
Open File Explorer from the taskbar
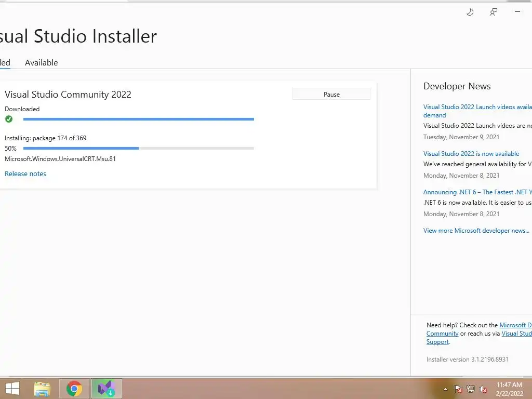(42, 389)
